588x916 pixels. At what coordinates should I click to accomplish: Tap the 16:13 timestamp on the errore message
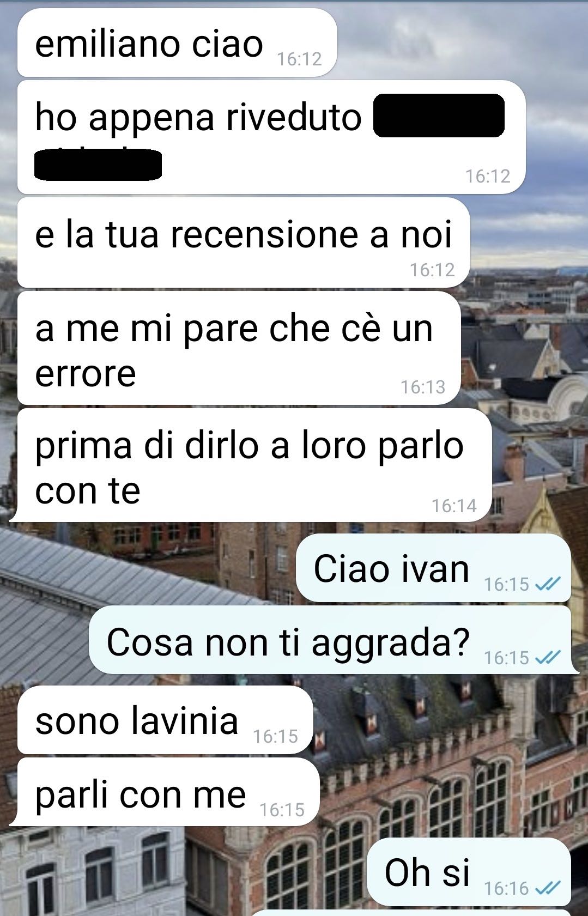[423, 387]
